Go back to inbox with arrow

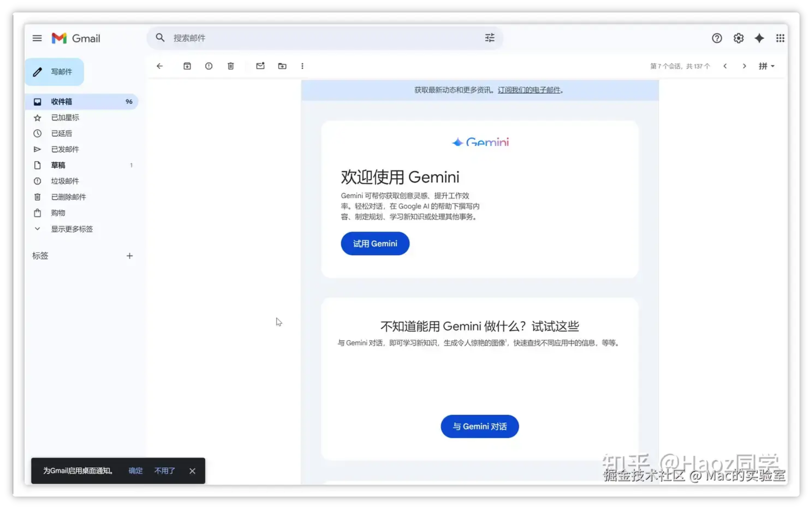[x=159, y=66]
